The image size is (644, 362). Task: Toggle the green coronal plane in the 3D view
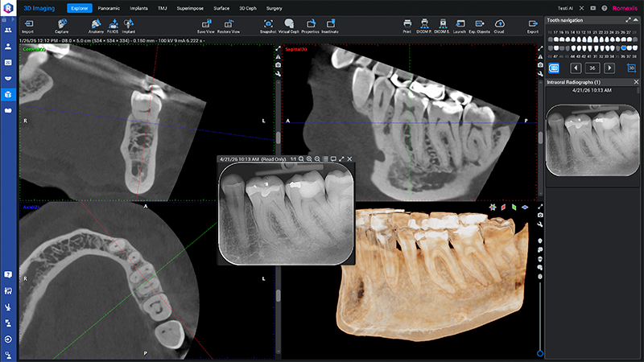514,208
